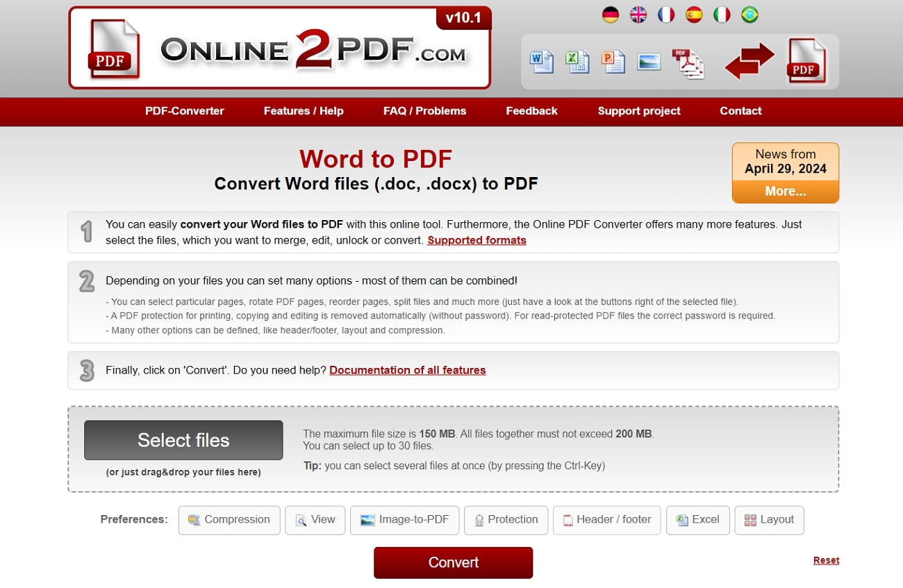Viewport: 903px width, 588px height.
Task: Click the 'You can select up to 30 files' text
Action: pos(368,446)
